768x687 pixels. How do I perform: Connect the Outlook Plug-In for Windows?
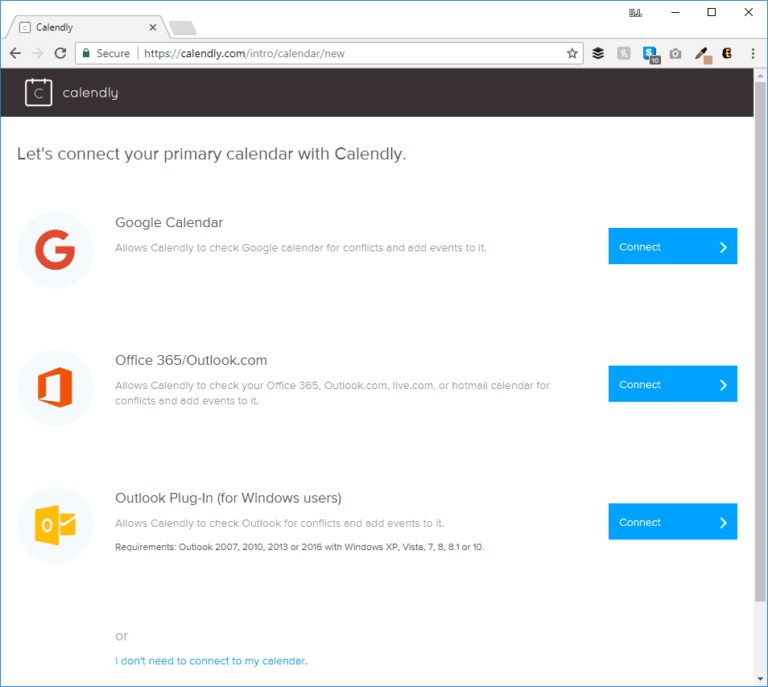[x=672, y=521]
